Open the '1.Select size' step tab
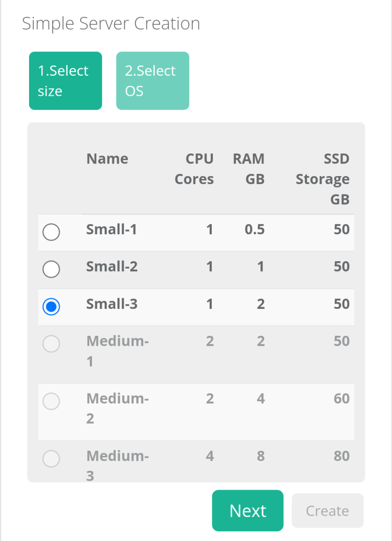Viewport: 392px width, 541px height. point(65,81)
